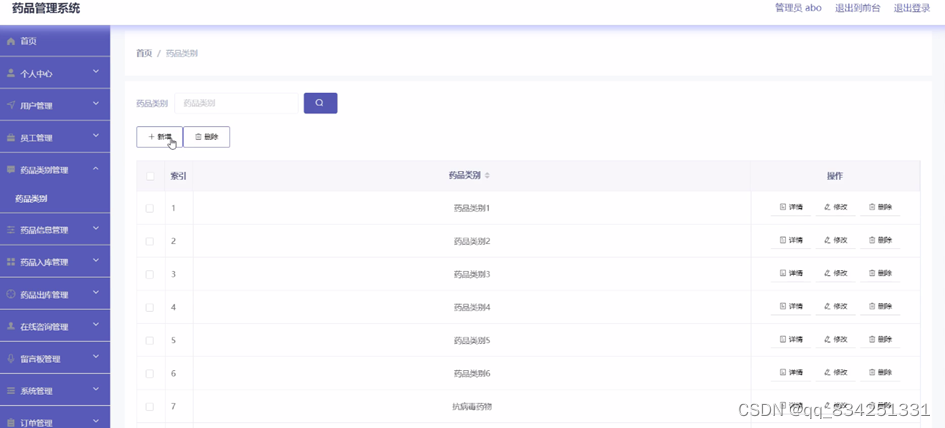Open 详情 for row 药品类别2

[791, 240]
